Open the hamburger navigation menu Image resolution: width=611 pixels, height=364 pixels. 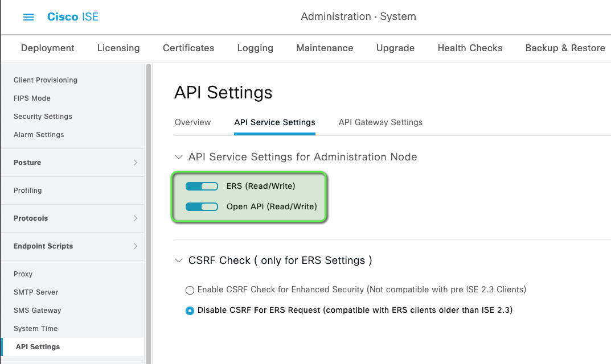[x=28, y=16]
